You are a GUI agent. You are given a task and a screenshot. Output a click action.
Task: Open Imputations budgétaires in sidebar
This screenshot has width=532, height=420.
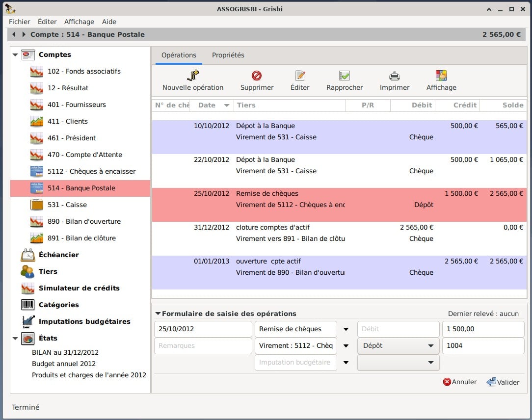click(x=84, y=321)
